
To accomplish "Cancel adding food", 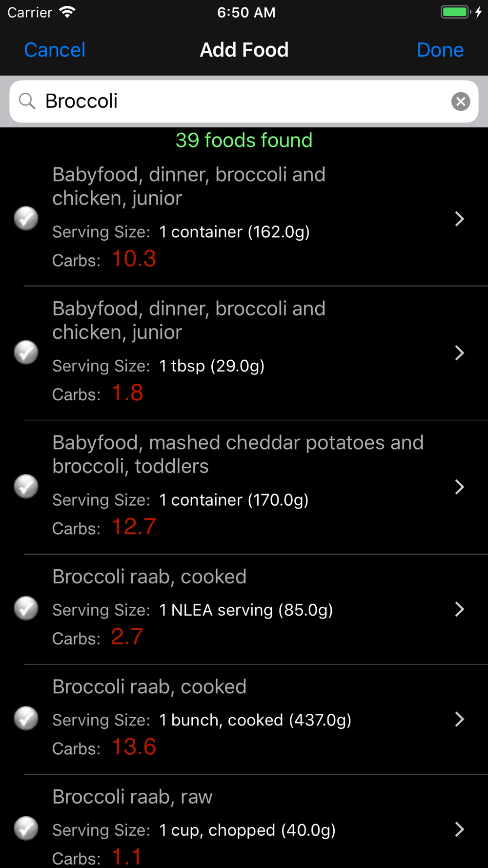I will click(x=55, y=50).
